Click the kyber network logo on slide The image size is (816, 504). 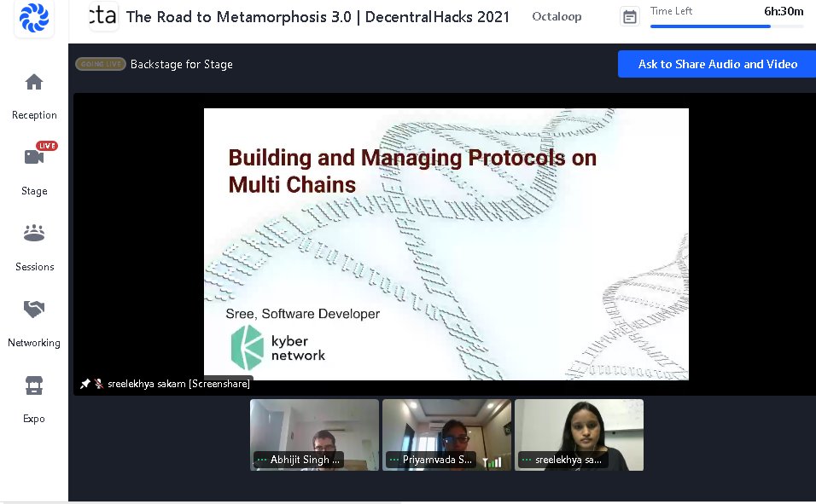pos(278,347)
